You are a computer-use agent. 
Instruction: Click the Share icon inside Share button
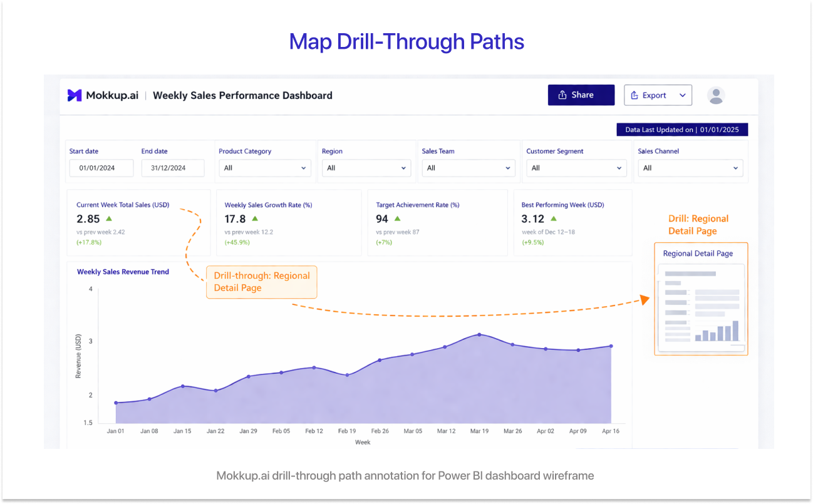pos(562,95)
